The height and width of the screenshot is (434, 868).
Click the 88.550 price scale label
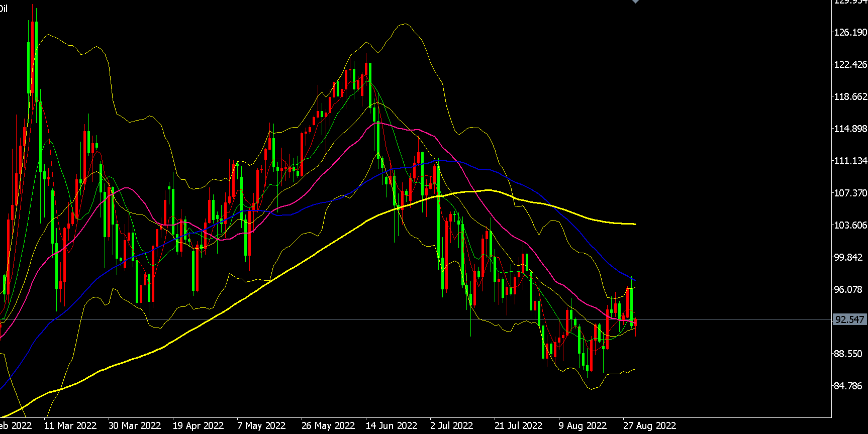pyautogui.click(x=848, y=354)
